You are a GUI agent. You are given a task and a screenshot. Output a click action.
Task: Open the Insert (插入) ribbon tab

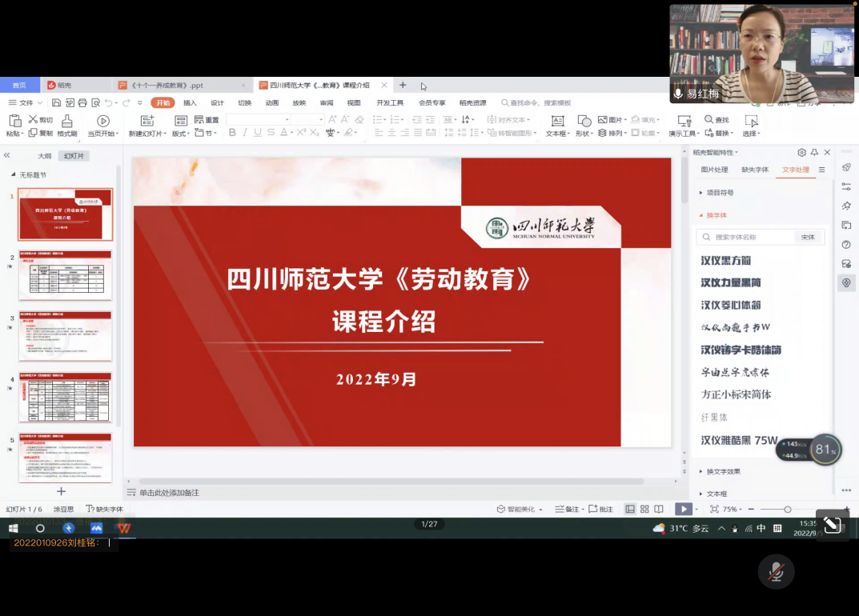click(x=190, y=102)
